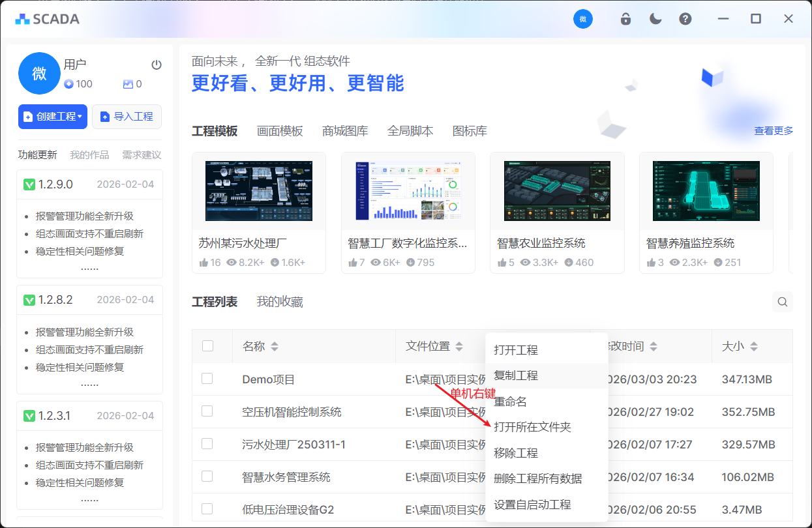812x528 pixels.
Task: Click the 导入工程 button
Action: coord(127,117)
